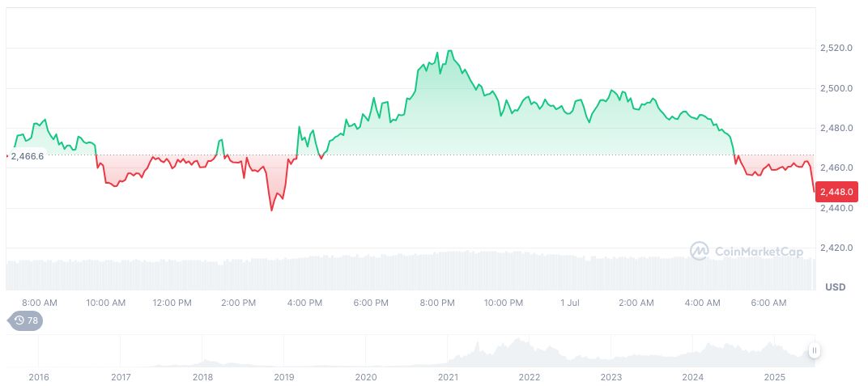Select 2024 in the year navigator

click(693, 377)
